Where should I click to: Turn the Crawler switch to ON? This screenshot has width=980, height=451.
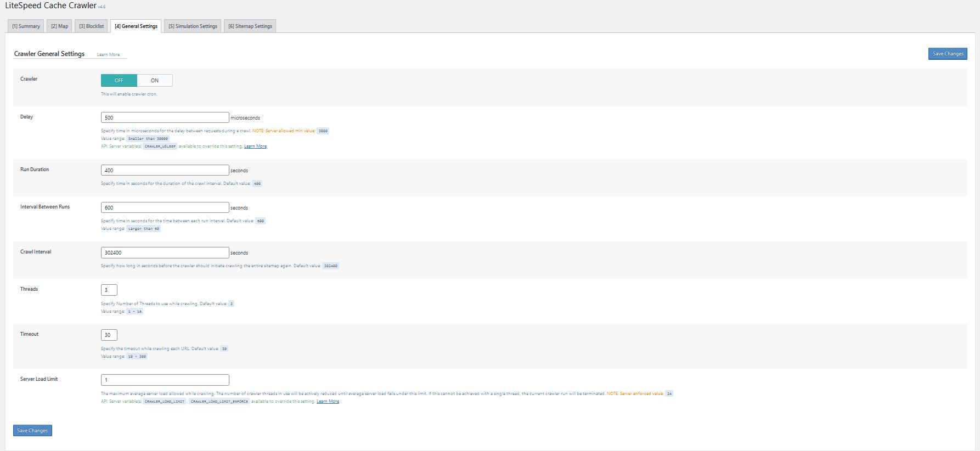pos(155,81)
